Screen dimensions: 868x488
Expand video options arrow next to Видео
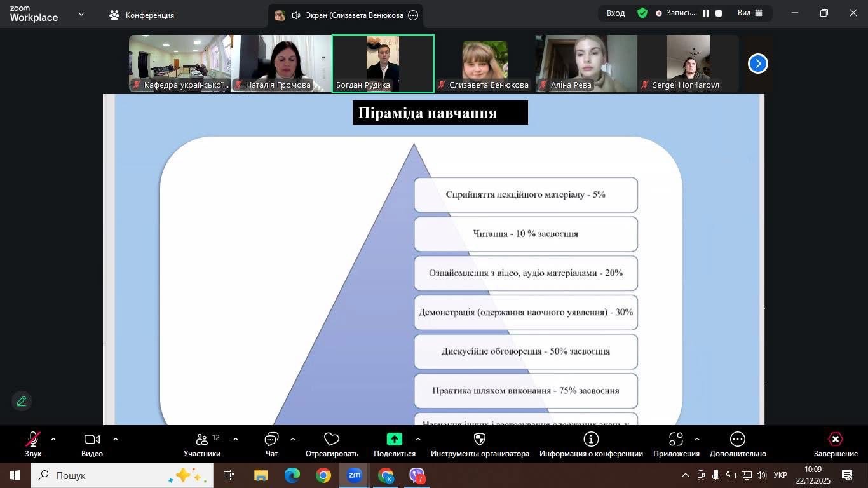click(116, 439)
